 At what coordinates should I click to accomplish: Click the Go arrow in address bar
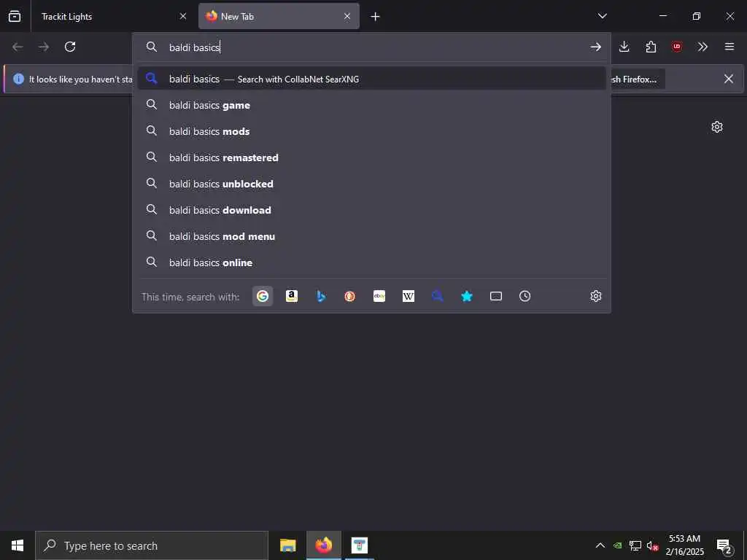pyautogui.click(x=595, y=47)
